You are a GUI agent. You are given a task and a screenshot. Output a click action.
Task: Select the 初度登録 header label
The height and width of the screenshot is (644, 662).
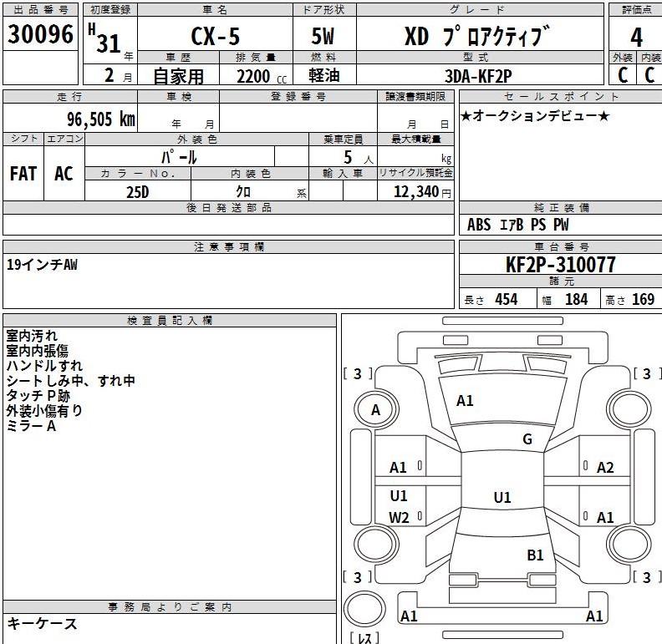(x=110, y=10)
